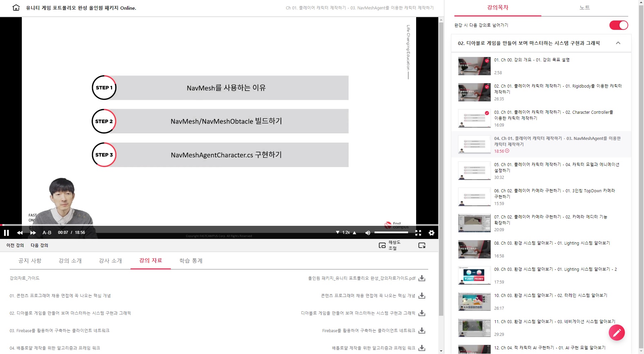Click thumbnail for lecture 09 Lighting 시스템 - 2
This screenshot has width=644, height=354.
[x=474, y=275]
